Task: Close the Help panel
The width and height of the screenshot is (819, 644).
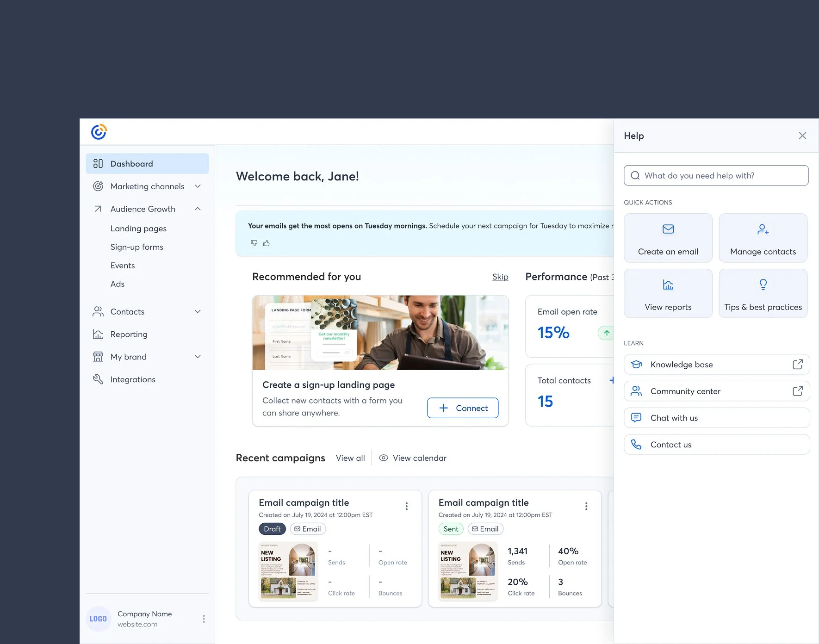Action: [x=802, y=136]
